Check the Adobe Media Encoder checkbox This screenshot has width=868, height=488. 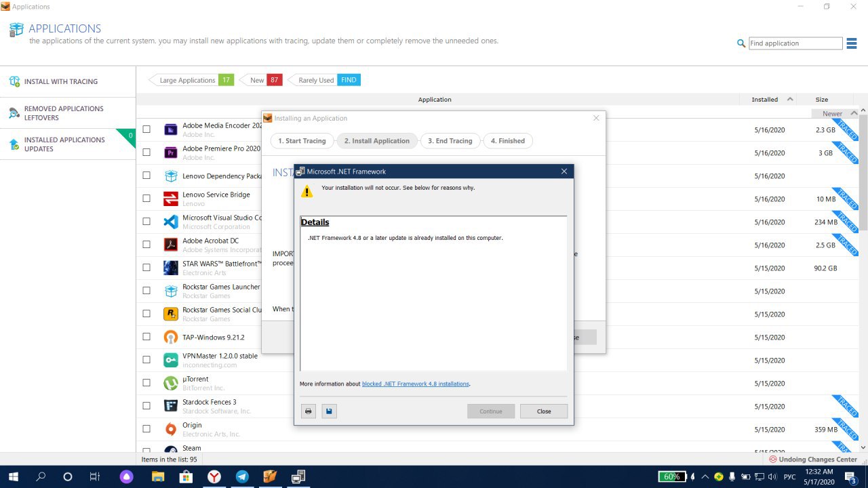(146, 129)
